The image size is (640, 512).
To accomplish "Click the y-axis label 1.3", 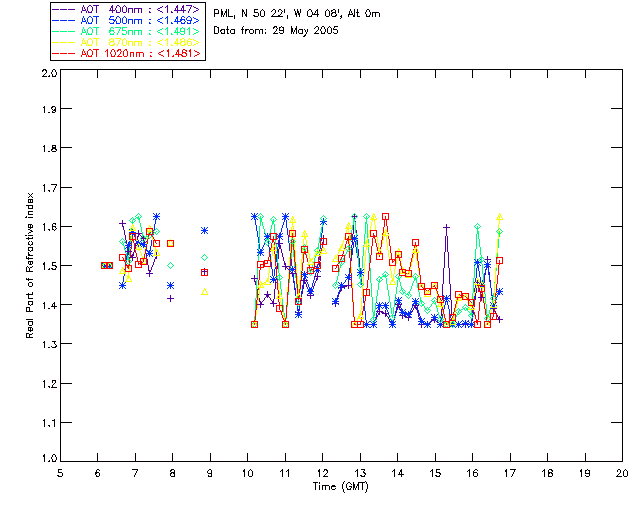I will 49,345.
